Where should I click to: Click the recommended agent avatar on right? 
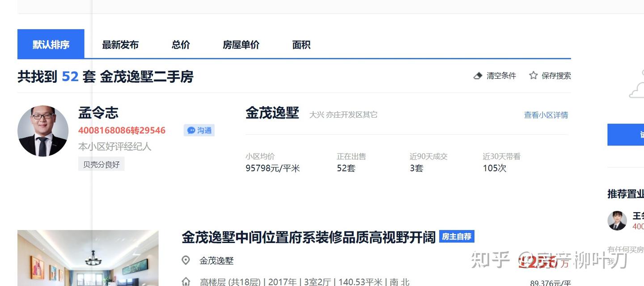point(617,221)
